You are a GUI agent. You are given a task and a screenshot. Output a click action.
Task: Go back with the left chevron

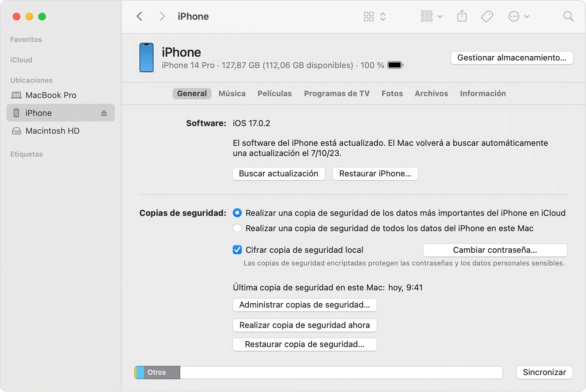[x=140, y=17]
